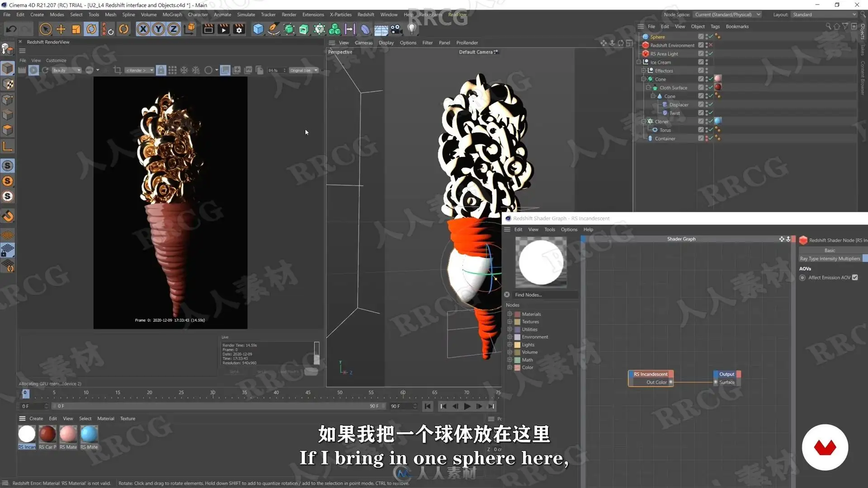Toggle the X axis lock
Image resolution: width=868 pixels, height=488 pixels.
[143, 29]
